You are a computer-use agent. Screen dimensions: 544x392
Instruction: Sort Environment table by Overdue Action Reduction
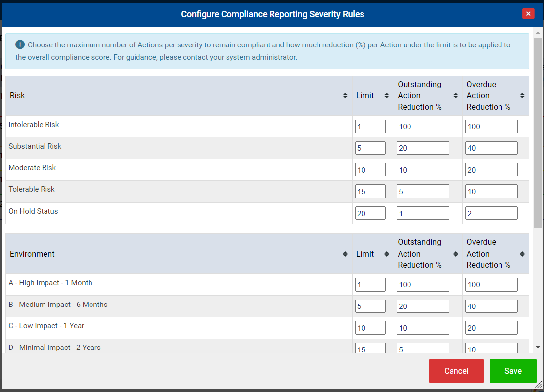[x=522, y=254]
